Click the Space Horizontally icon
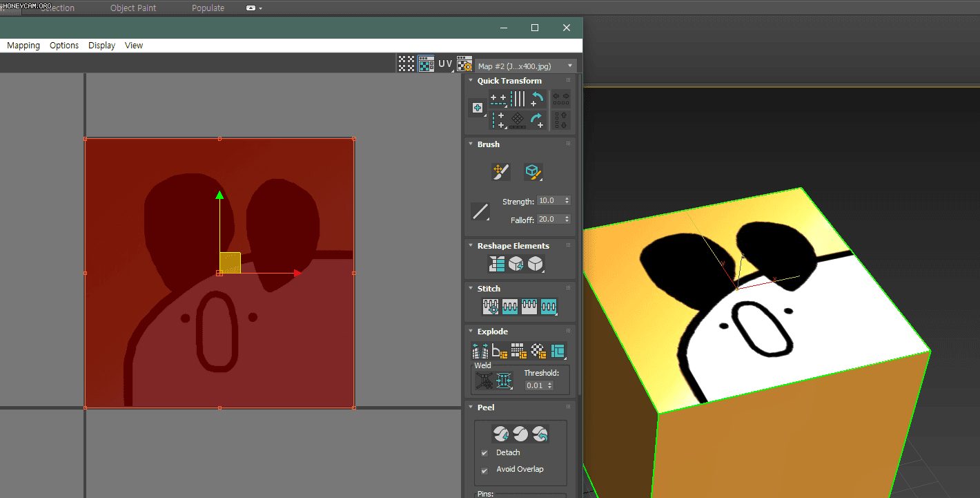Viewport: 980px width, 498px height. [561, 99]
